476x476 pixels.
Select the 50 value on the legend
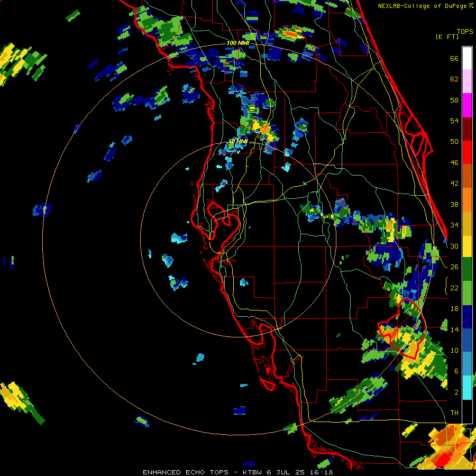pyautogui.click(x=454, y=142)
